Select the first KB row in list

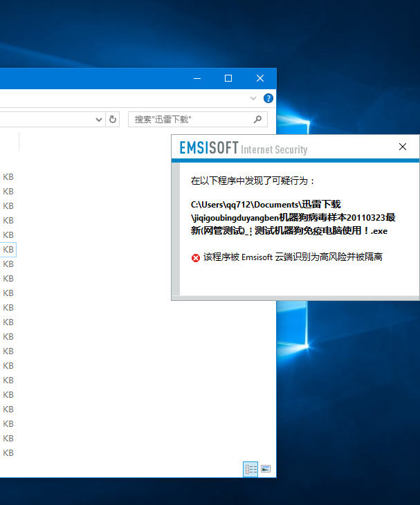click(x=8, y=177)
